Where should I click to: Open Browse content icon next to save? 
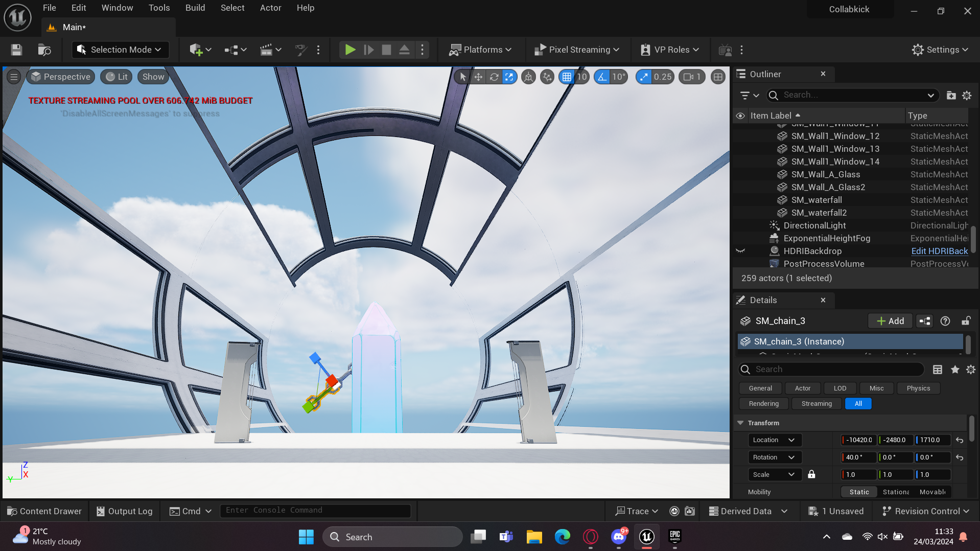point(44,50)
